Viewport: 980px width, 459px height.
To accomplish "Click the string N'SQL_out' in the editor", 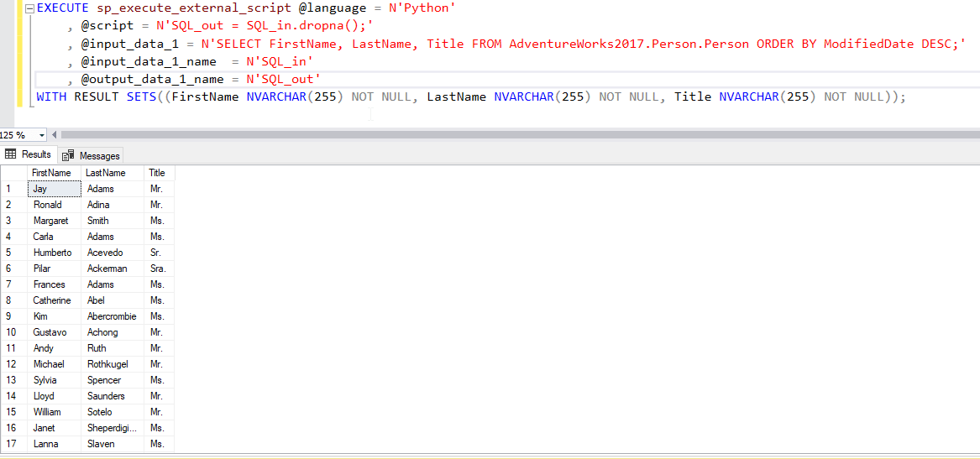I will (284, 80).
